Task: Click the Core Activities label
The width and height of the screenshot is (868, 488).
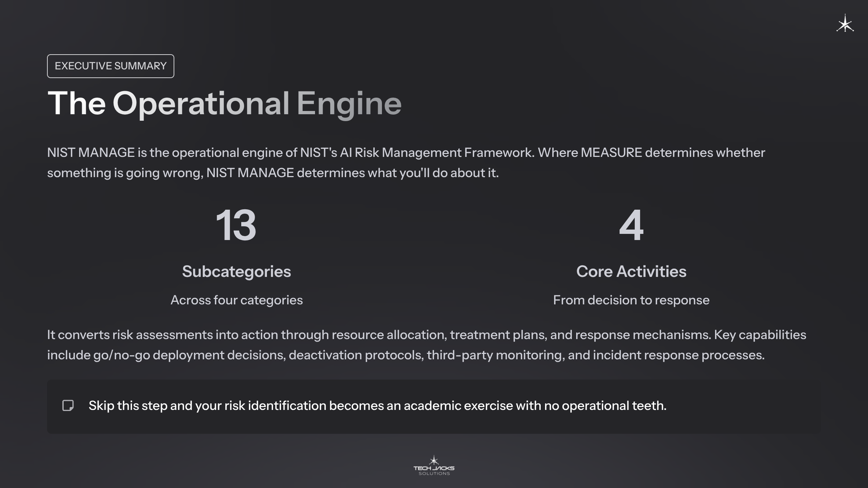Action: [631, 271]
